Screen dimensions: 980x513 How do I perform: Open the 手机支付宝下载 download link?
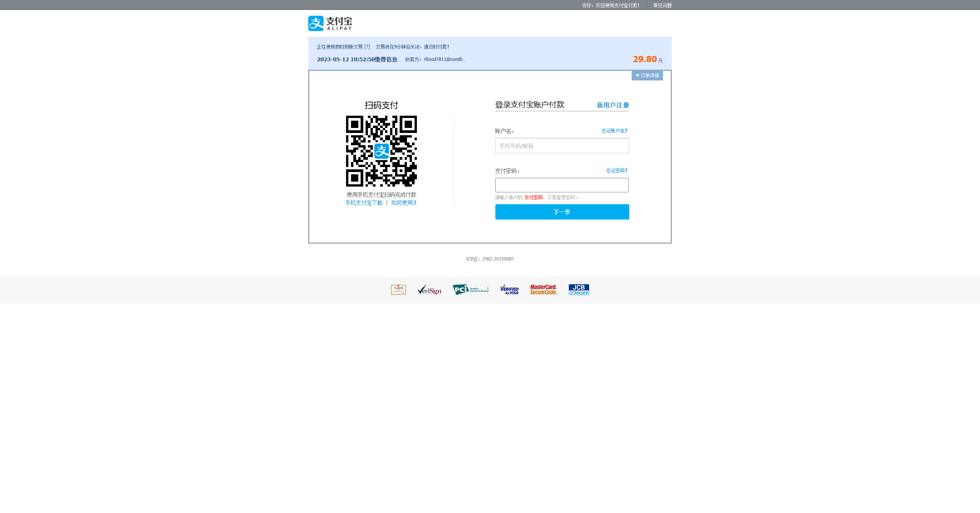pos(364,203)
